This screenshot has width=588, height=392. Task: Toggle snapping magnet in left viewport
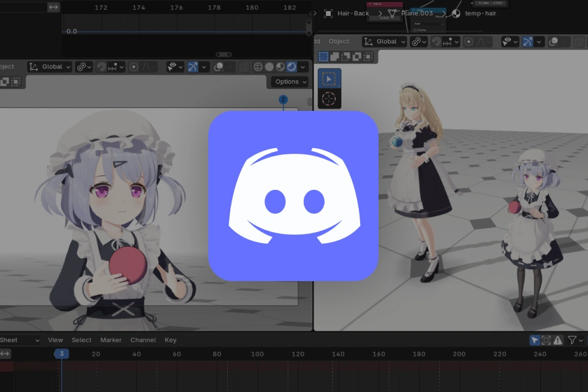point(101,67)
